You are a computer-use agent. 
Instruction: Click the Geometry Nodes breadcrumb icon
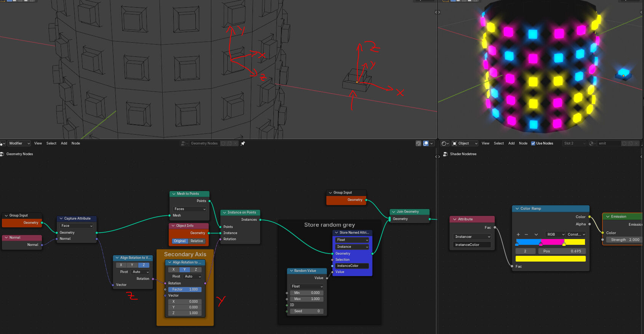2,154
